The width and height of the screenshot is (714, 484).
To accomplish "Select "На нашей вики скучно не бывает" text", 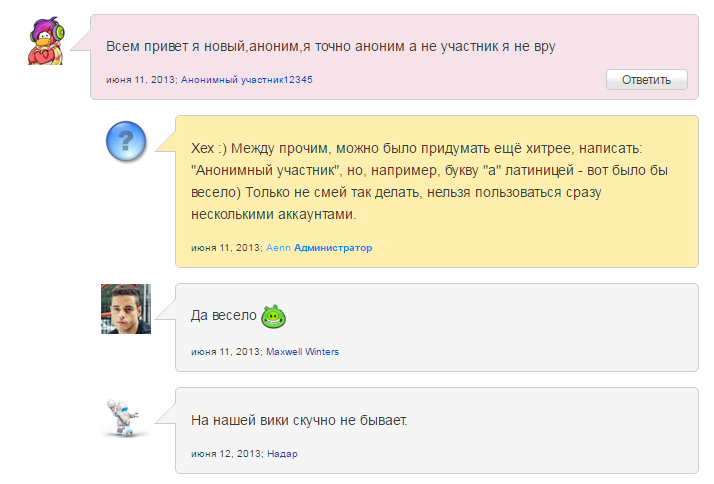I will pyautogui.click(x=299, y=420).
